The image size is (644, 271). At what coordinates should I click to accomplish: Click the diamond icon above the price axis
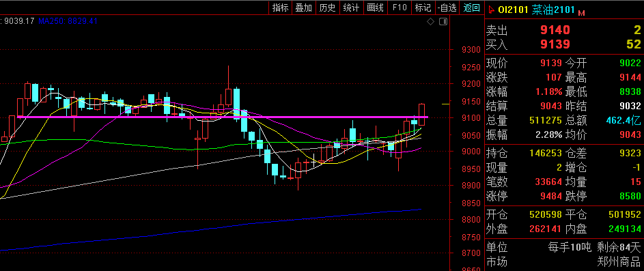coord(430,22)
